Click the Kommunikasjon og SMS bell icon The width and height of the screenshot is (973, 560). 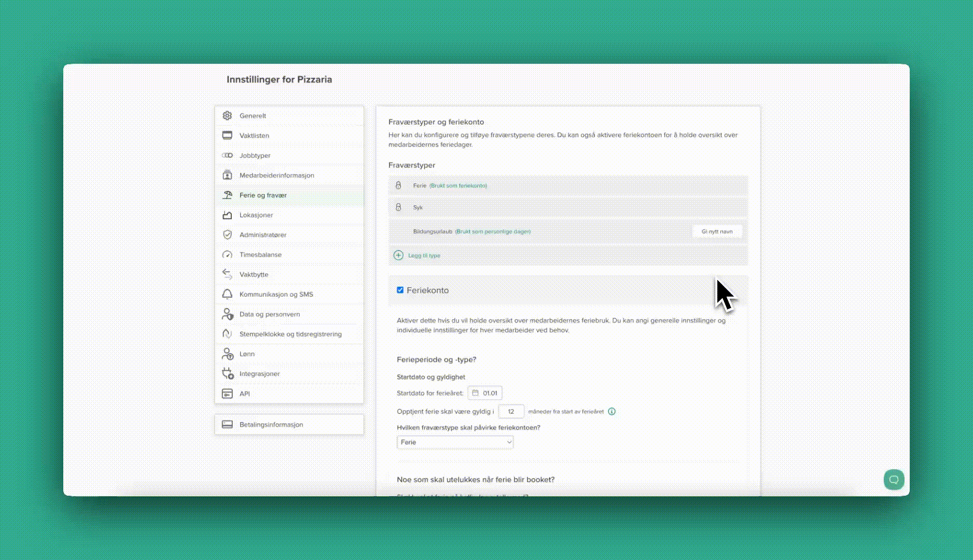pos(227,294)
